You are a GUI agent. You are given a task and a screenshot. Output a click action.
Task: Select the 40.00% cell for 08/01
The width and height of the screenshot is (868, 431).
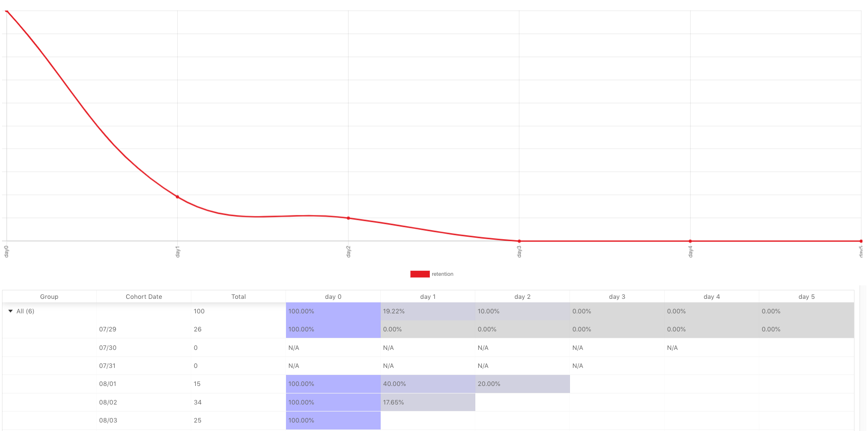pos(428,384)
